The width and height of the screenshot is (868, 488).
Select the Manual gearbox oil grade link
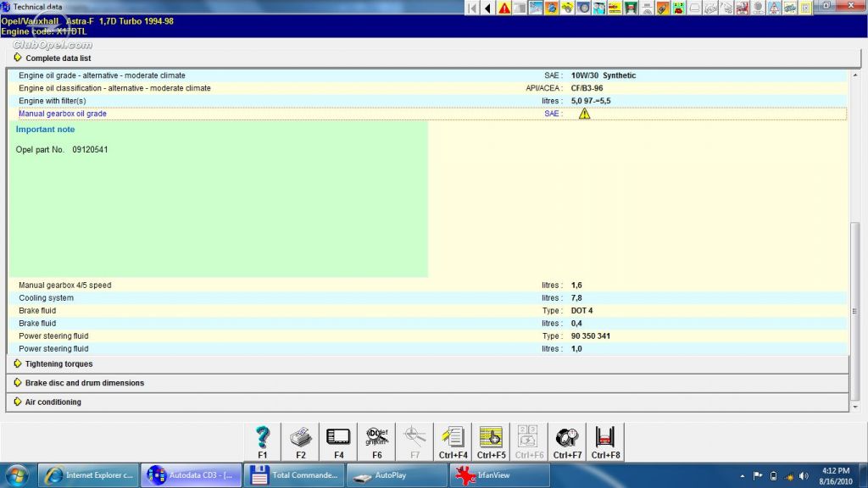pos(63,114)
